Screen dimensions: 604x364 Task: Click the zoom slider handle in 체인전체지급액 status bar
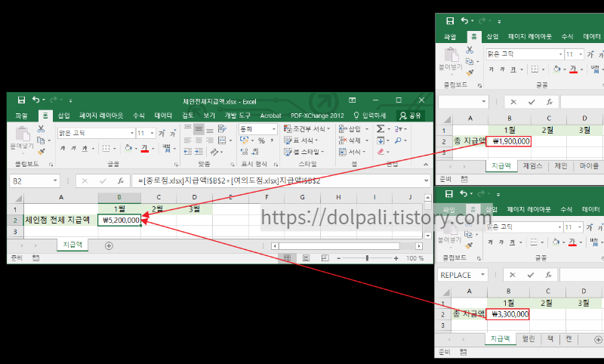[367, 258]
